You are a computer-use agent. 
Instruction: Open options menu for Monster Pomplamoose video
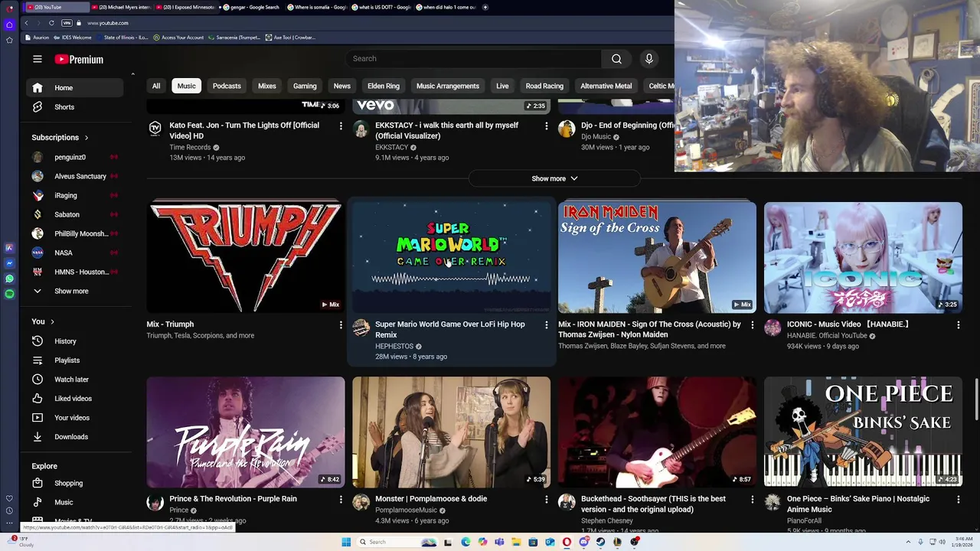pos(546,499)
